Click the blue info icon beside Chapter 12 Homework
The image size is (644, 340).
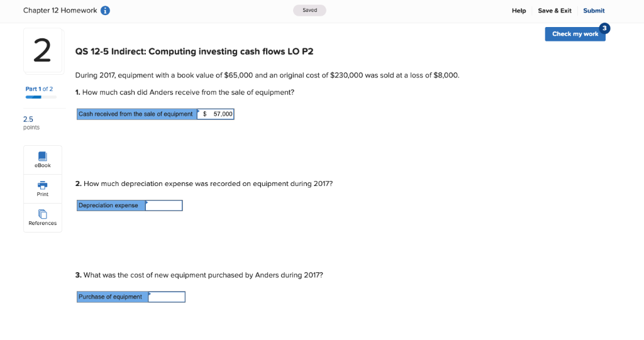click(x=105, y=11)
